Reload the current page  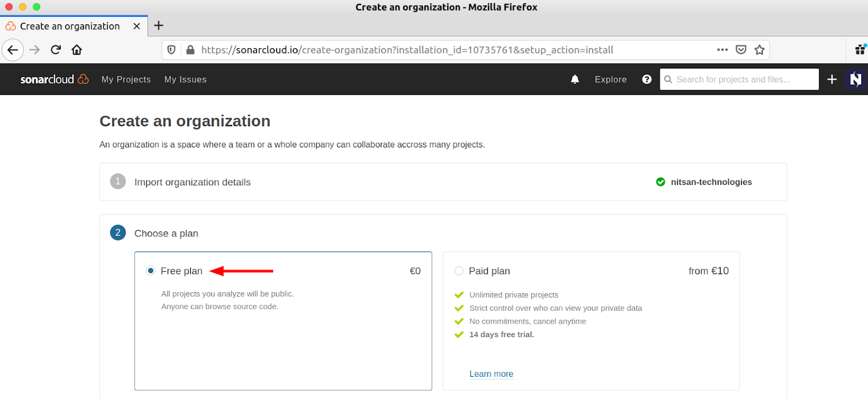(55, 50)
